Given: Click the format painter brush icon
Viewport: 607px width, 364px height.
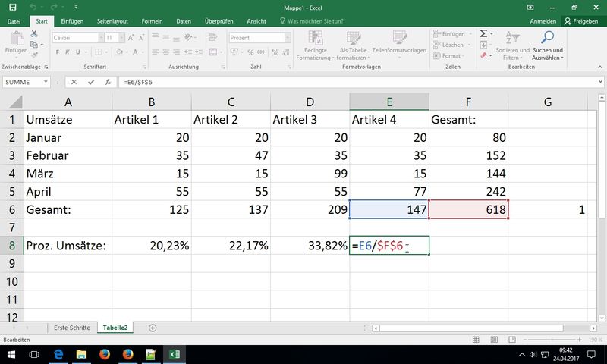Looking at the screenshot, I should [34, 55].
